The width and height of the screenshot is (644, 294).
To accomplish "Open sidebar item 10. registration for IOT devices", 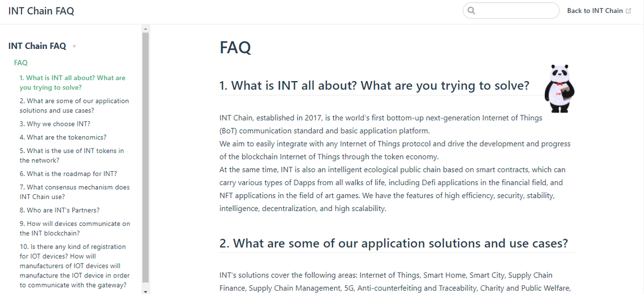I will coord(75,266).
